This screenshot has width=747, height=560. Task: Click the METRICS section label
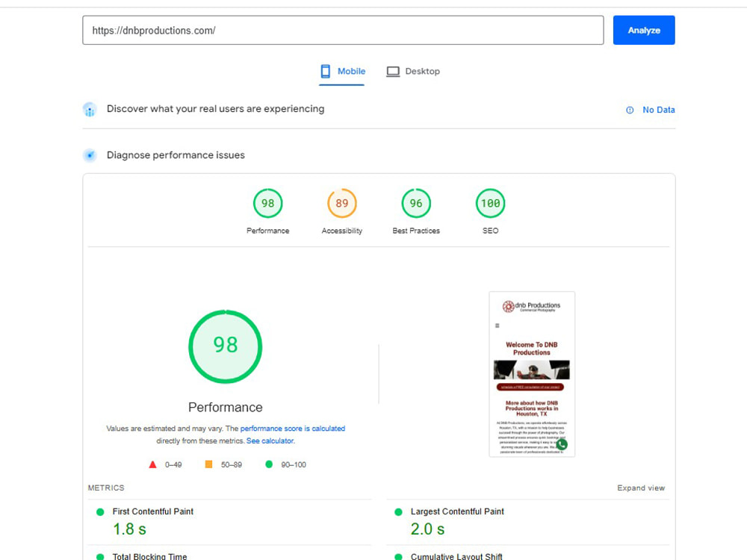click(x=106, y=488)
